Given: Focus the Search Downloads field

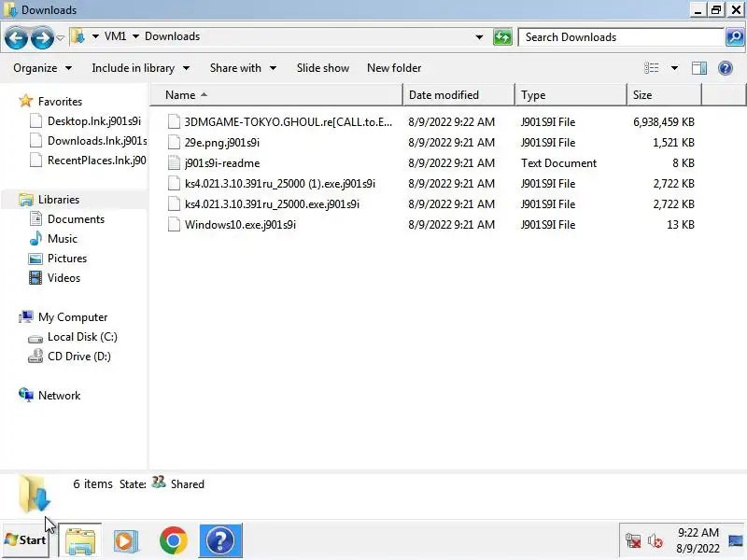Looking at the screenshot, I should click(621, 37).
